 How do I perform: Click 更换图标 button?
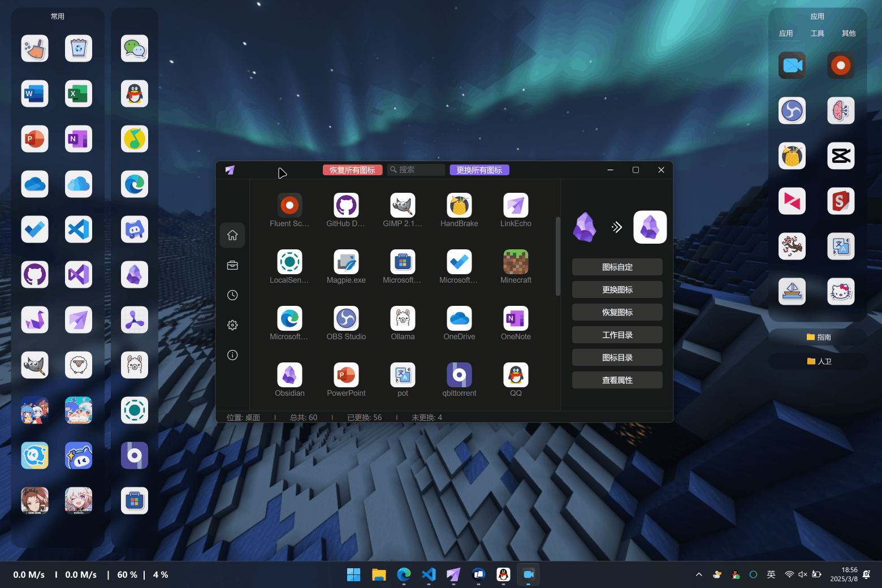pyautogui.click(x=617, y=289)
